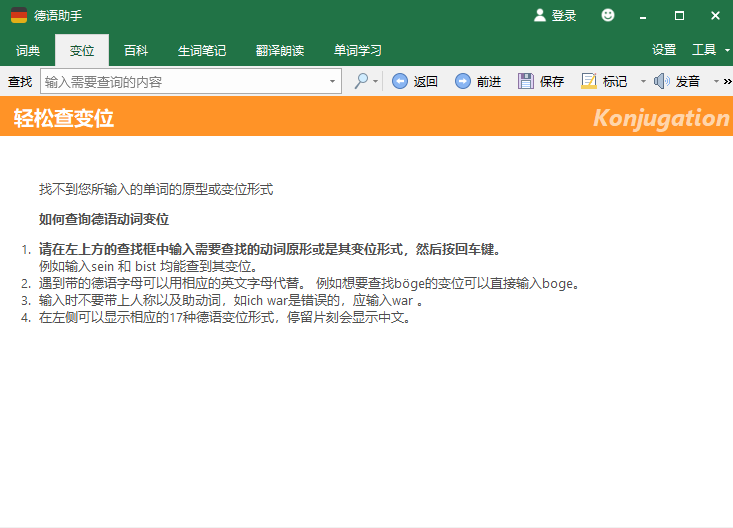Click the magnifier search icon
This screenshot has width=733, height=528.
tap(361, 81)
